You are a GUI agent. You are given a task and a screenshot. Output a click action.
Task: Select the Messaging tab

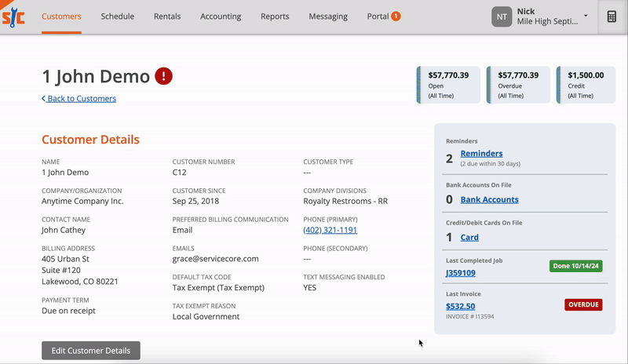pos(328,16)
